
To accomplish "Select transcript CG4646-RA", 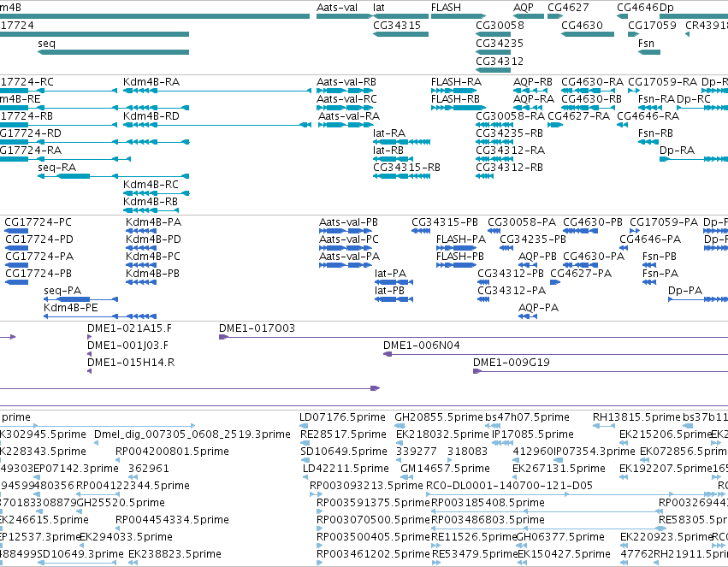I will tap(648, 116).
